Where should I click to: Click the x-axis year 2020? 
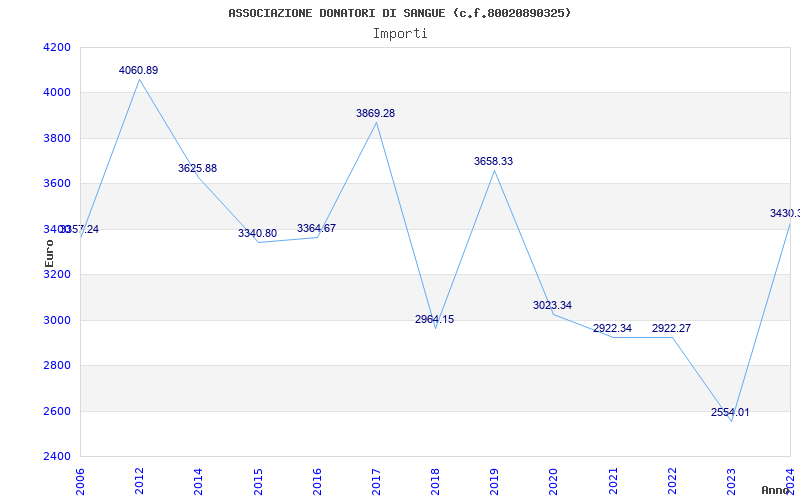[554, 481]
